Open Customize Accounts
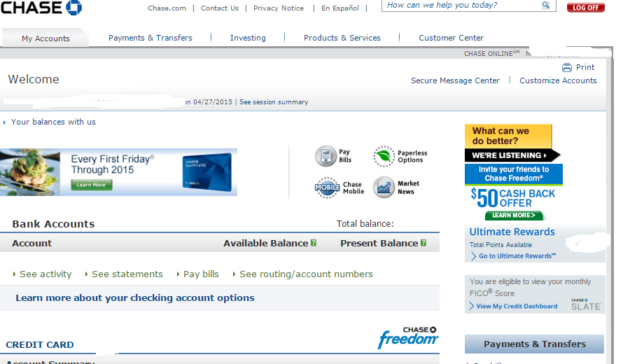 (558, 80)
